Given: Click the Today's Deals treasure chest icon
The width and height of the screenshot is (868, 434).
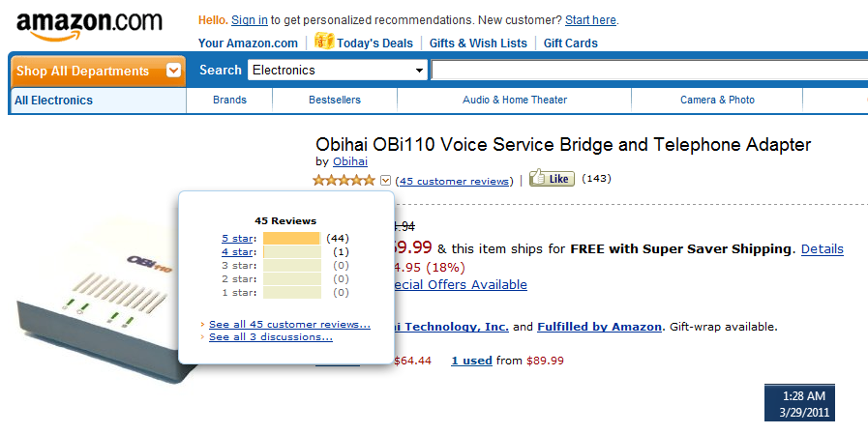Looking at the screenshot, I should pos(324,41).
